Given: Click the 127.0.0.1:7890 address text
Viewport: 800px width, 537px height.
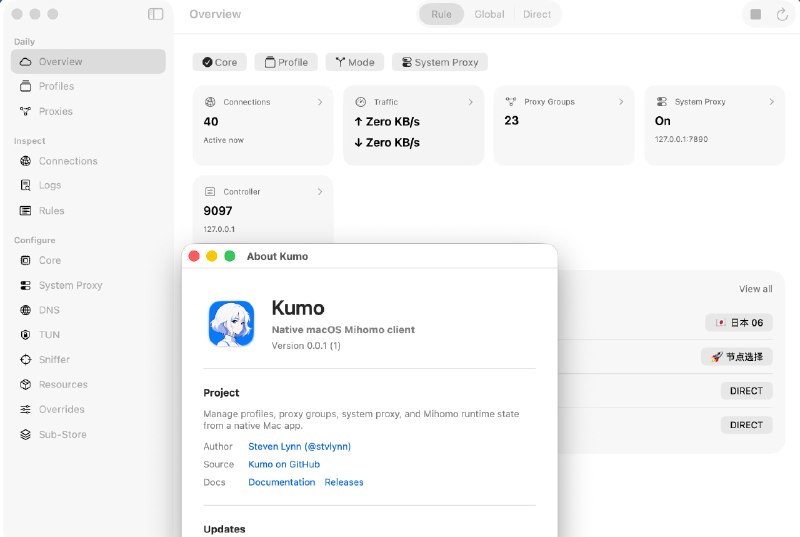Looking at the screenshot, I should click(681, 139).
